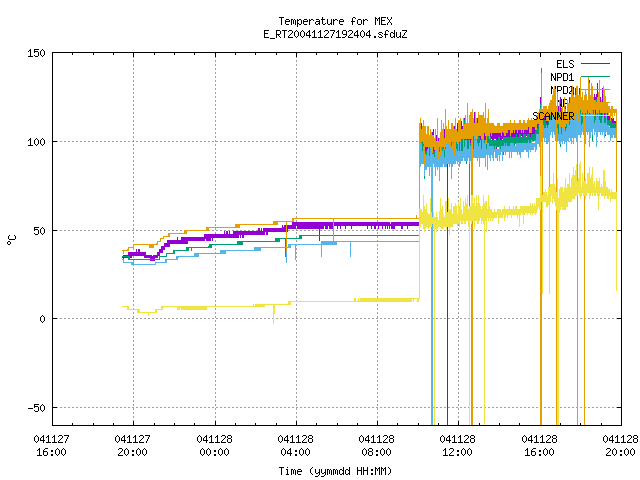Pick the green NPD1 legend line sample

(595, 76)
